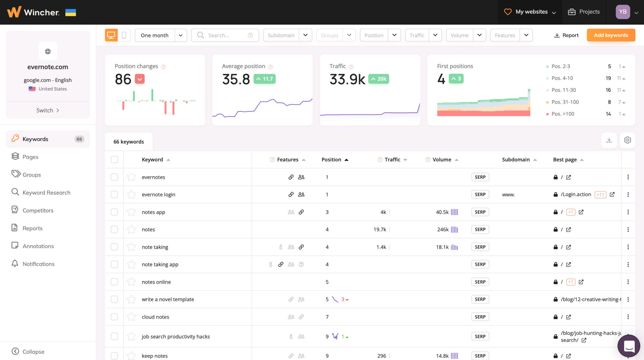Expand the One month period dropdown

[180, 35]
